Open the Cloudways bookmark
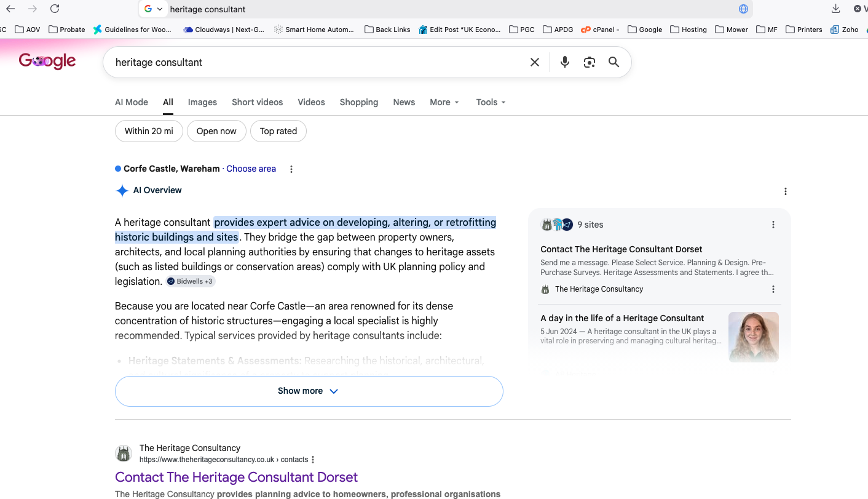 tap(224, 30)
